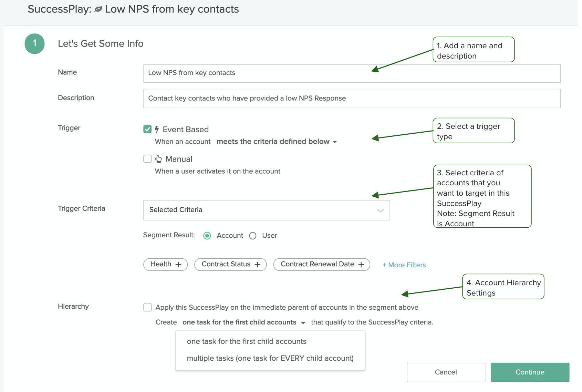
Task: Click the 'Account' radio label text
Action: coord(230,236)
